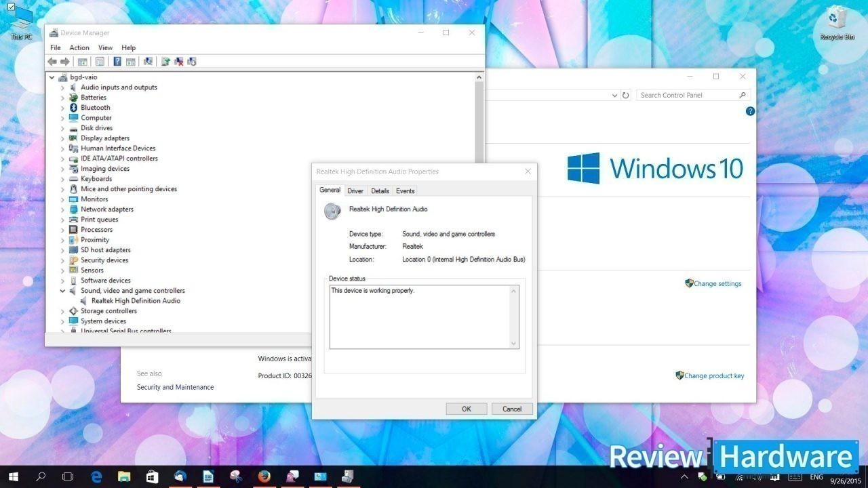Open the Windows Start button
Screen dimensions: 868x488
pos(13,477)
